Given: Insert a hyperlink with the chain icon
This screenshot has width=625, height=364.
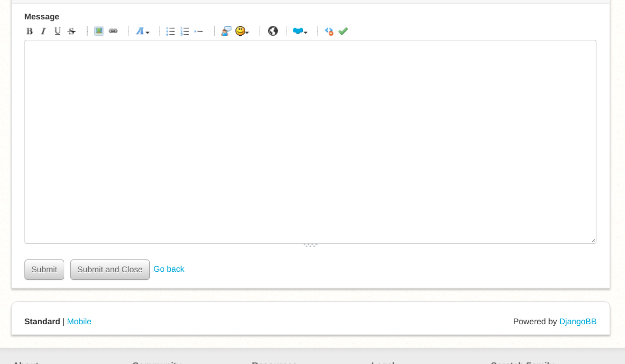Looking at the screenshot, I should click(x=113, y=31).
